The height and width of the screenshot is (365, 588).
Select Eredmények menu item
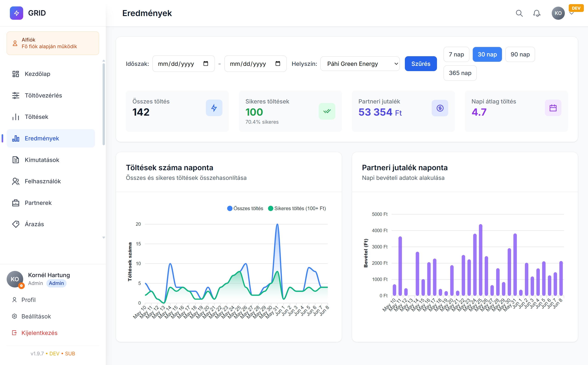click(x=51, y=138)
